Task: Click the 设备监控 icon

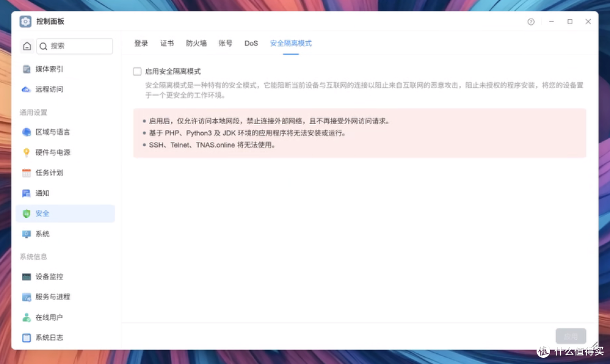Action: click(x=27, y=277)
